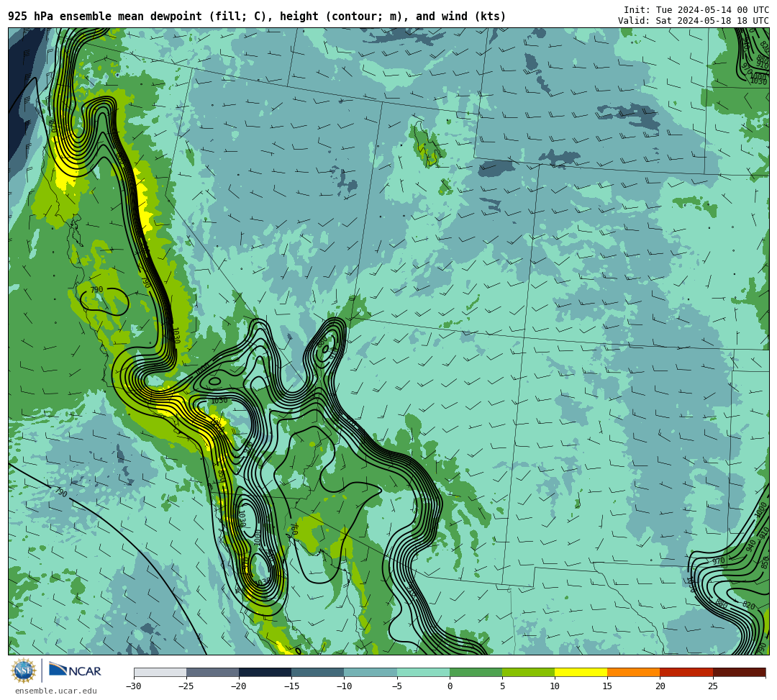Click the 'Init: Tue 2024-05-14 00 UTC' text

696,10
